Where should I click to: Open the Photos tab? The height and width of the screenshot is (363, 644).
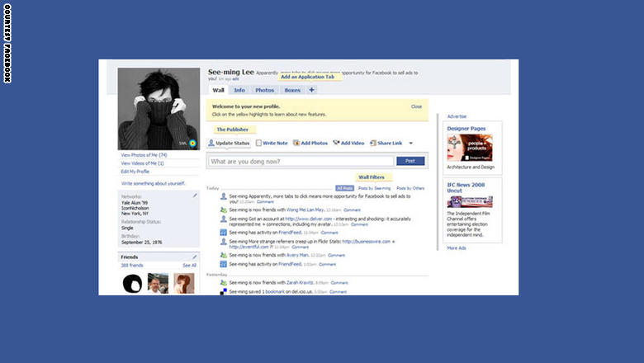coord(264,90)
